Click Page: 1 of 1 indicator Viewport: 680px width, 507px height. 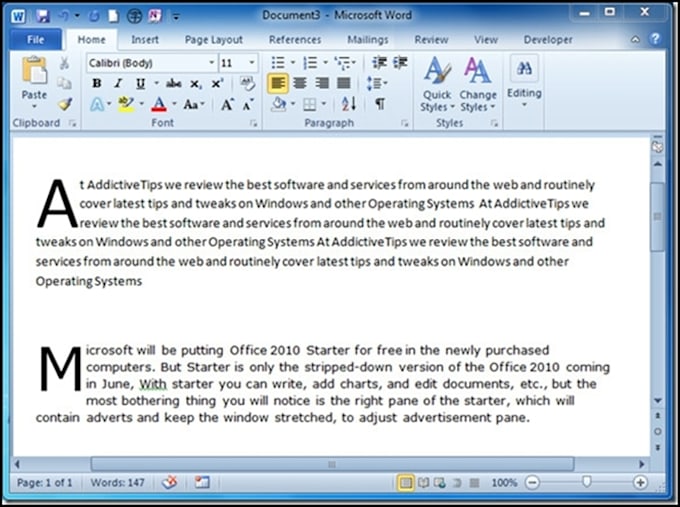coord(44,482)
